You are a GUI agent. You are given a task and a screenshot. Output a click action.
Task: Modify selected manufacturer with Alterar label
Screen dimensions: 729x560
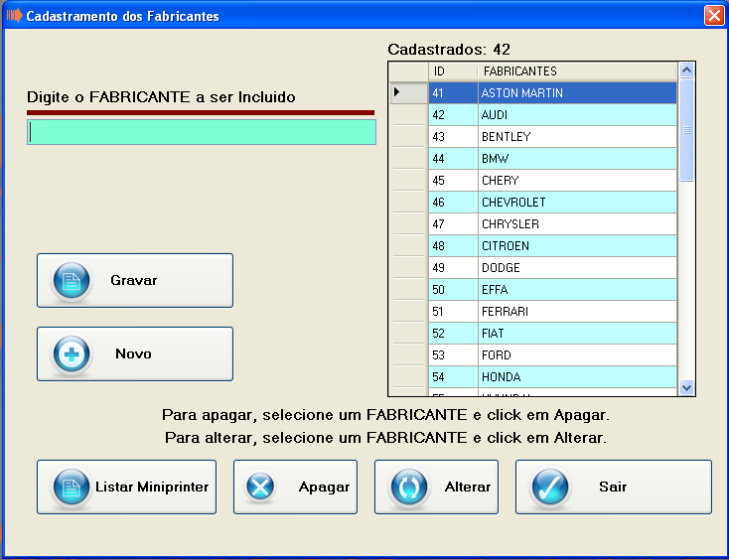click(468, 488)
